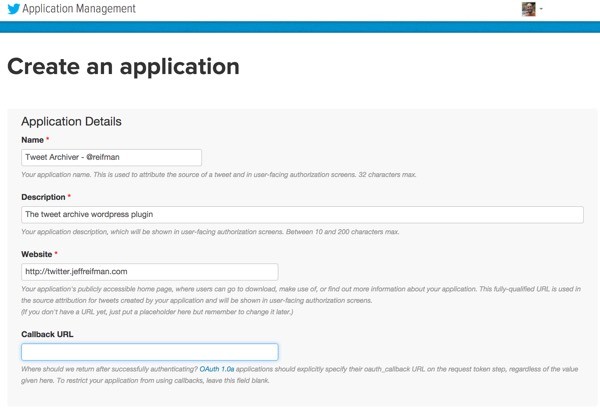Click the Callback URL label

pos(47,334)
